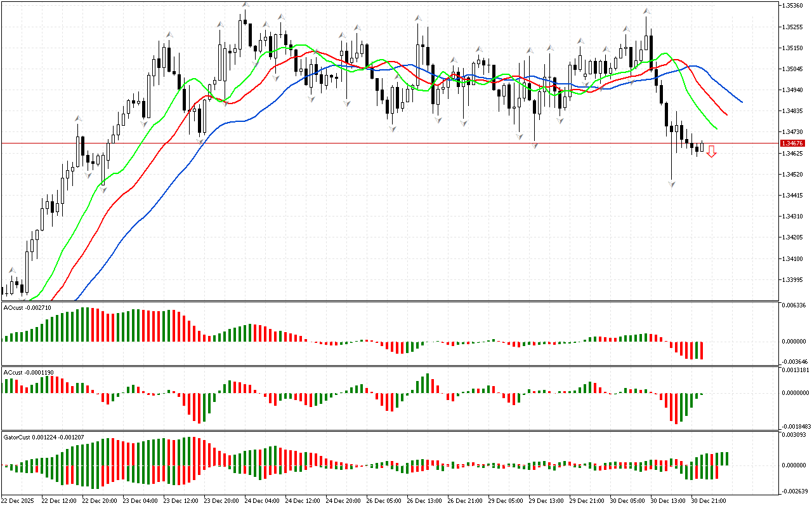Viewport: 812px width, 508px height.
Task: Click the red down arrow signal icon
Action: click(712, 151)
